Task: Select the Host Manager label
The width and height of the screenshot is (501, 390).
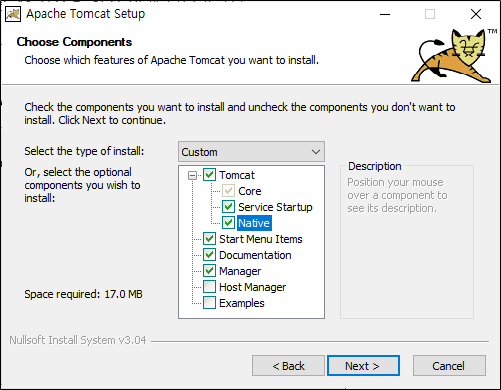Action: coord(253,287)
